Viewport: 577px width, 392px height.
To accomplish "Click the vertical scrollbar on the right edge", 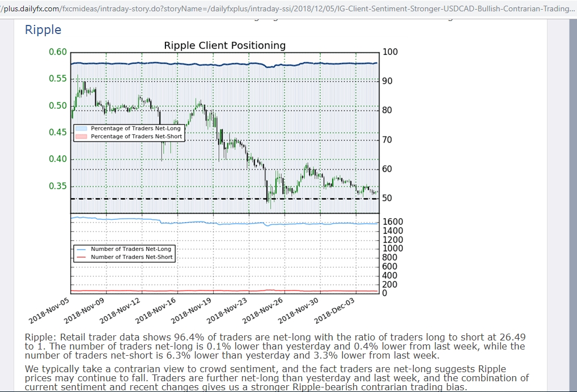I will tap(574, 205).
